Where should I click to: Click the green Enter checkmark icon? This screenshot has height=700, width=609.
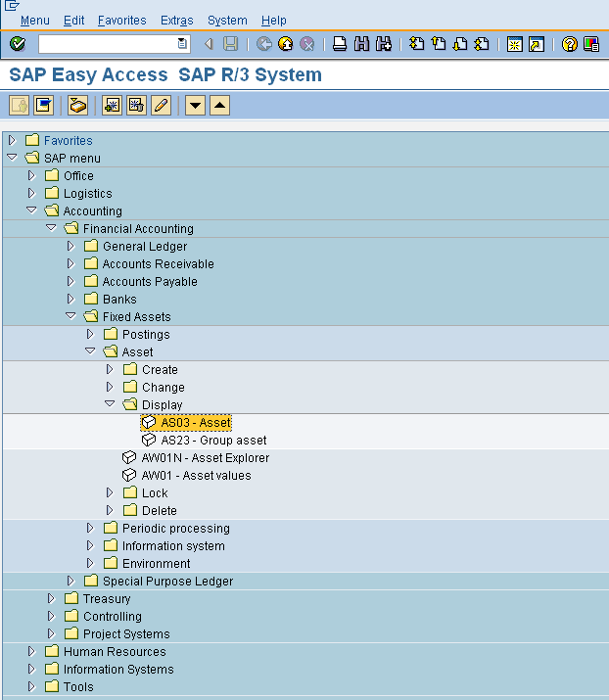(17, 44)
